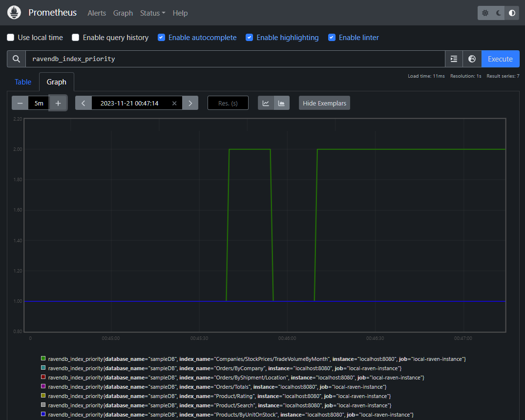Uncheck the Enable linter checkbox
The height and width of the screenshot is (420, 525).
pyautogui.click(x=332, y=38)
